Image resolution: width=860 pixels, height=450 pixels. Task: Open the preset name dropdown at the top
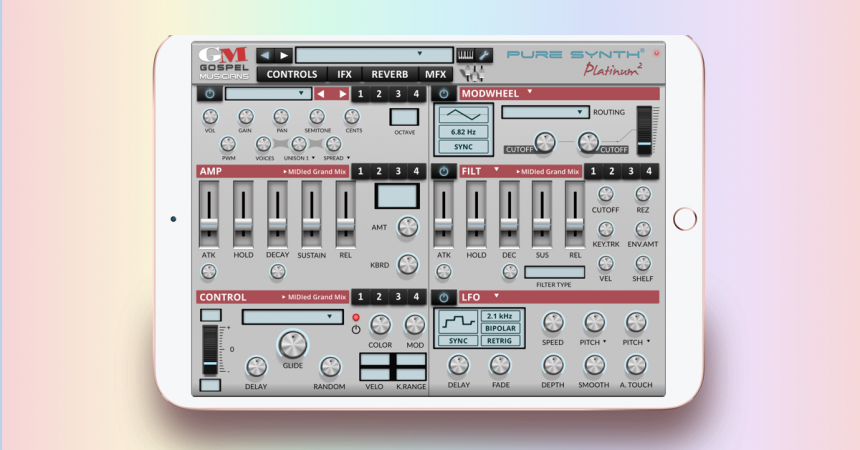tap(374, 55)
